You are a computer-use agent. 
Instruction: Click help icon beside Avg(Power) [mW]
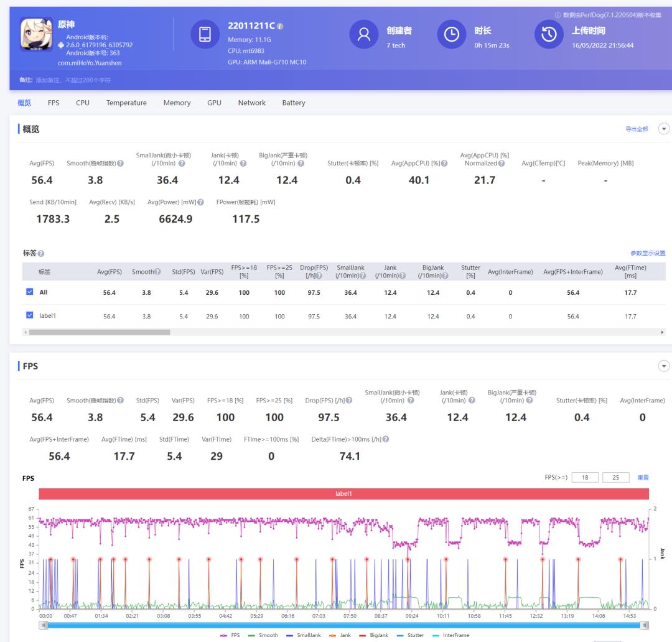tap(200, 202)
